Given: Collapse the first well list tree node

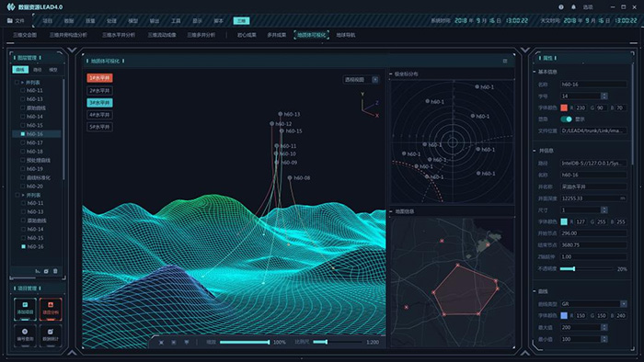Looking at the screenshot, I should pyautogui.click(x=23, y=83).
